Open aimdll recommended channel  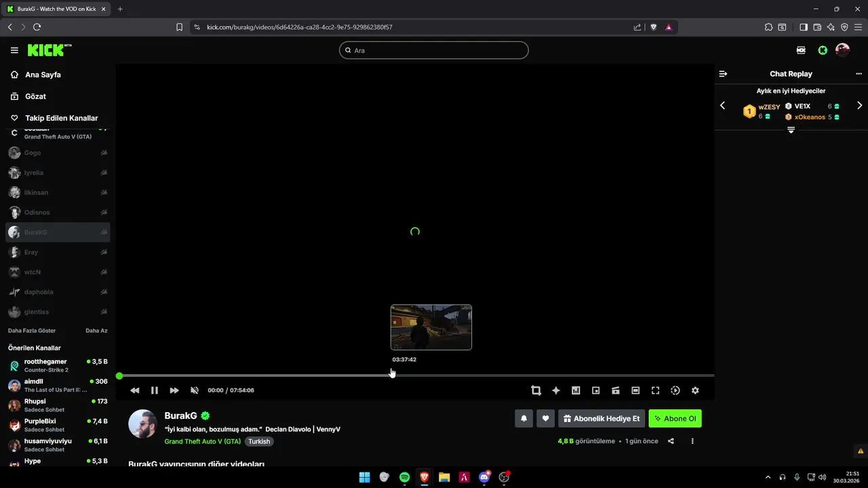tap(58, 386)
